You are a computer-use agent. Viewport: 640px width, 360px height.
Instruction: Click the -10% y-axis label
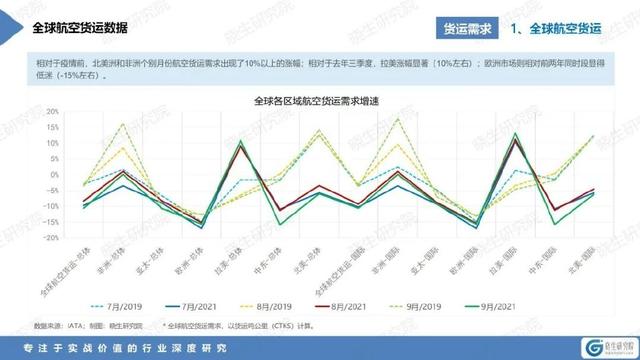click(51, 207)
